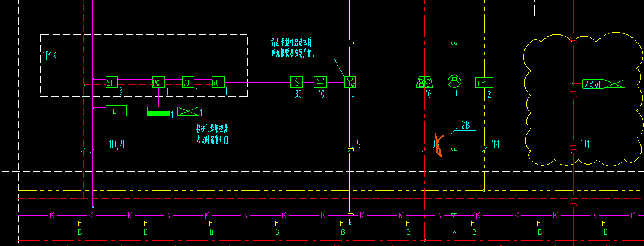This screenshot has height=246, width=644.
Task: Select the crossed box under the I/O modules
Action: (x=188, y=112)
